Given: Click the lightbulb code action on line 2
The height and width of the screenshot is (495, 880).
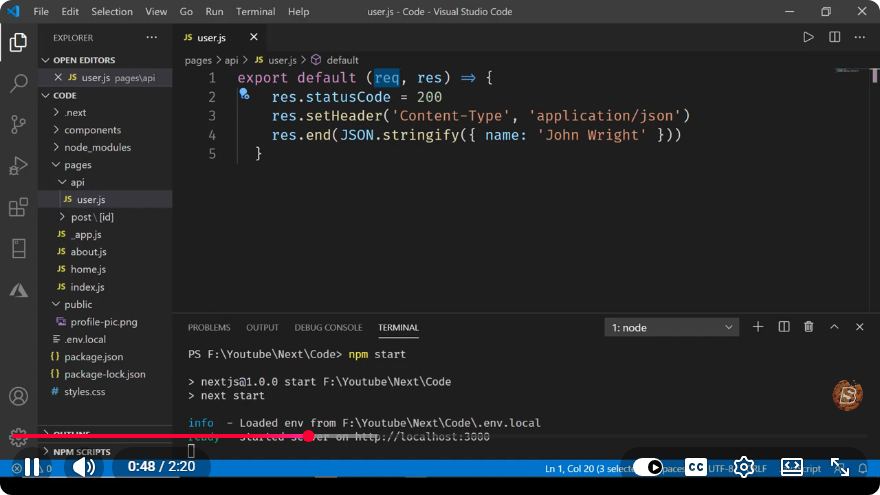Looking at the screenshot, I should coord(244,94).
